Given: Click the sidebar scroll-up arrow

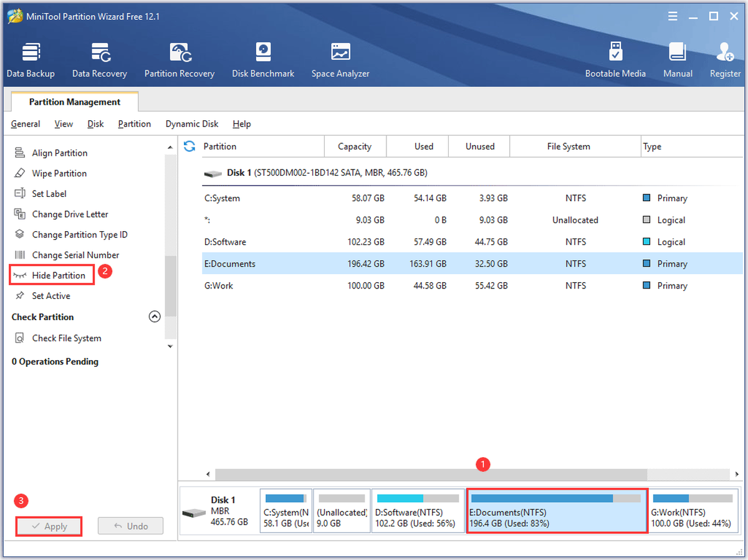Looking at the screenshot, I should 170,147.
